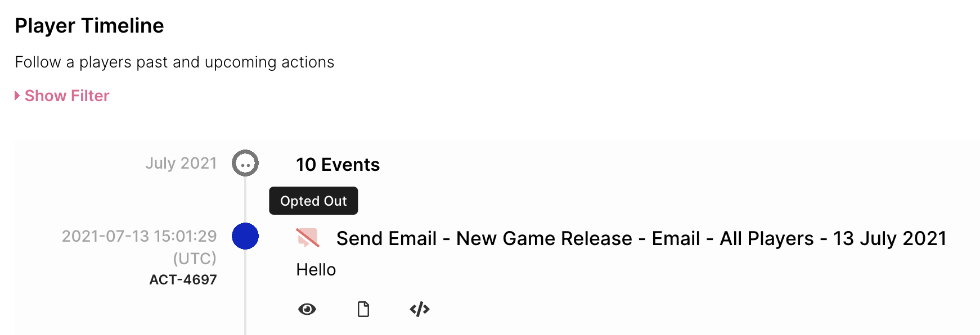Click the Player Timeline heading
This screenshot has width=980, height=335.
89,26
